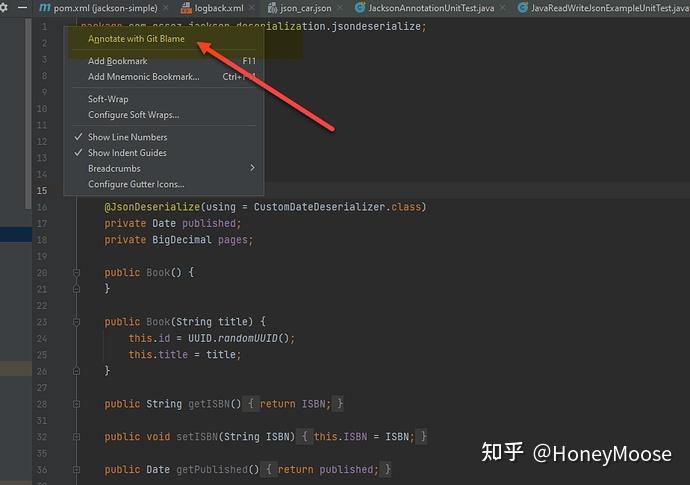
Task: Click CustomDateDeserializer class reference
Action: [319, 207]
